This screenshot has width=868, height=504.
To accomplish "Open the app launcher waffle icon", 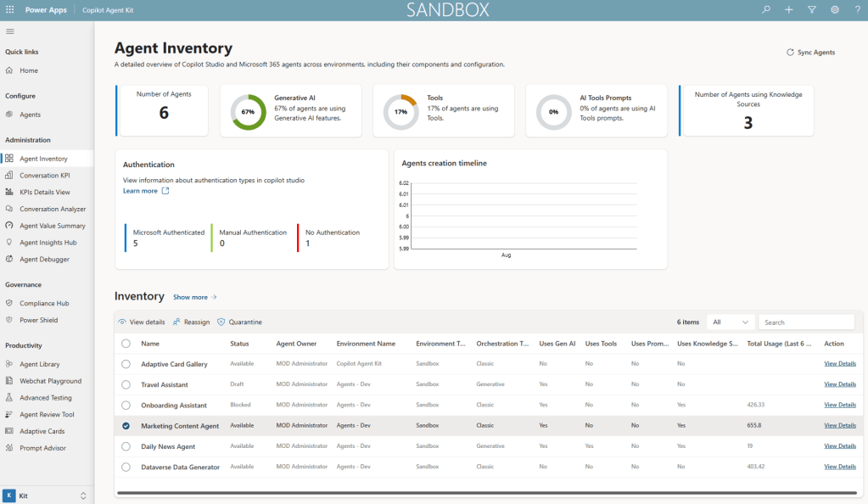I will [9, 9].
